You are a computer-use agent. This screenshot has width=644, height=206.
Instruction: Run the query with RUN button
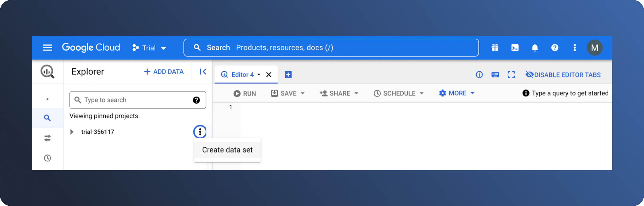(245, 93)
